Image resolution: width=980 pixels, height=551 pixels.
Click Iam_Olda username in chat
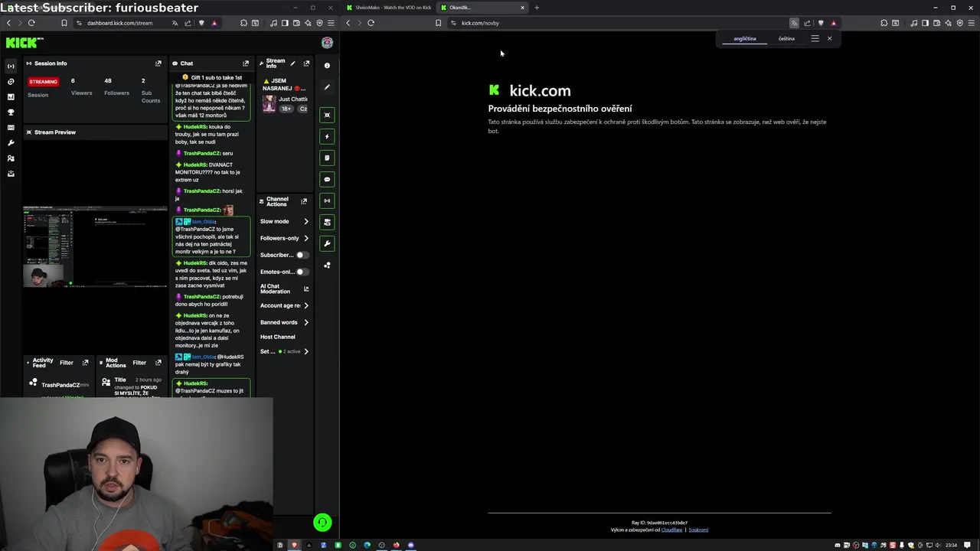click(204, 221)
